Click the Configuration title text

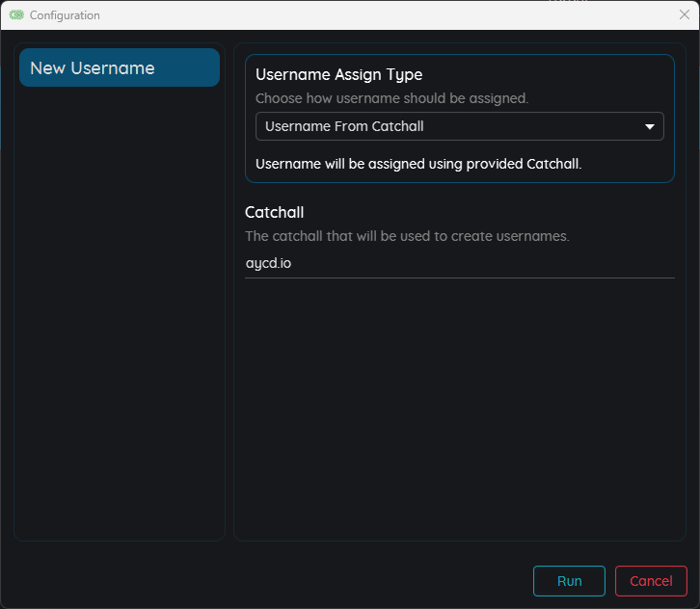pos(65,15)
